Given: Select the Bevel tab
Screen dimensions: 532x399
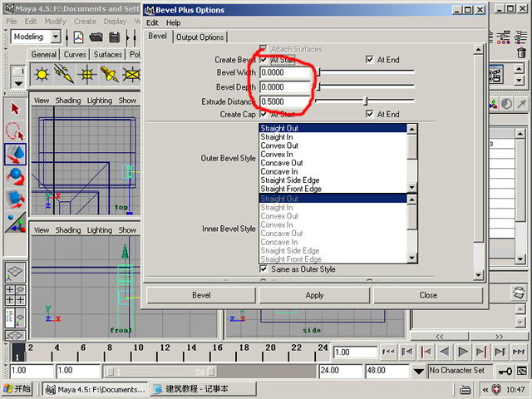Looking at the screenshot, I should 157,37.
